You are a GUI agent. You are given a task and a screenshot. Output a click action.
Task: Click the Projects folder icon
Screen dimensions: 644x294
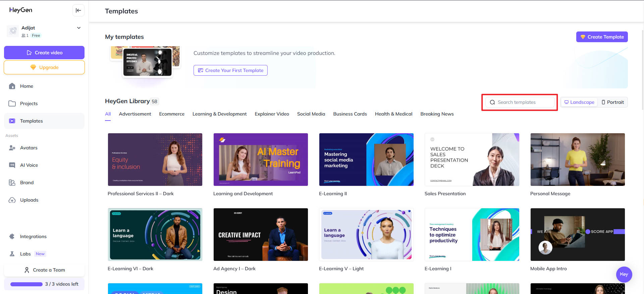click(x=12, y=103)
